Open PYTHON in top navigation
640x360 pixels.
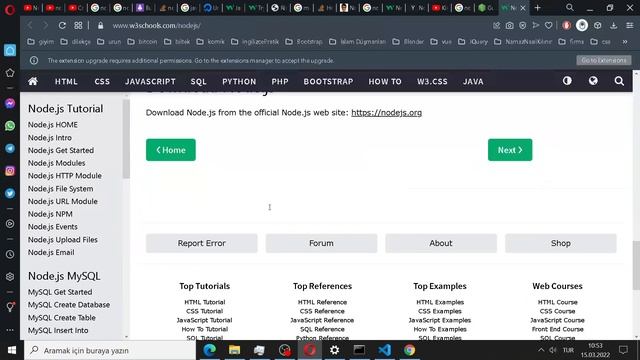click(x=239, y=82)
